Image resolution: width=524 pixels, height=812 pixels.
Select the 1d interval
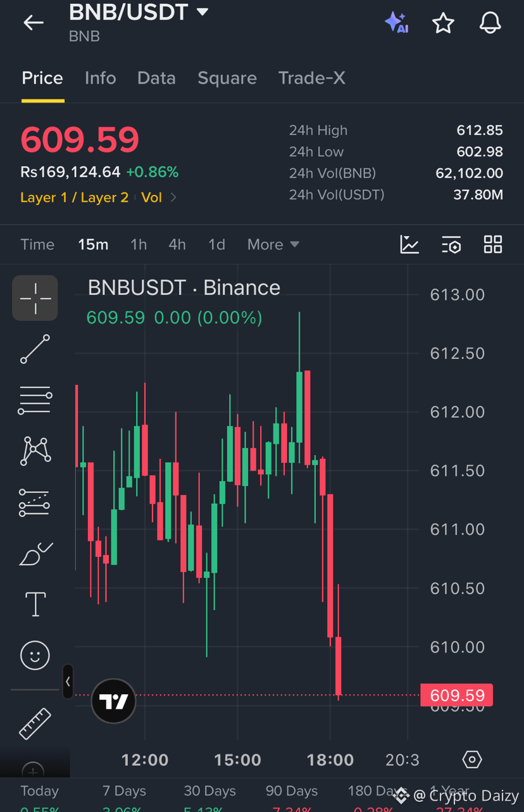216,244
